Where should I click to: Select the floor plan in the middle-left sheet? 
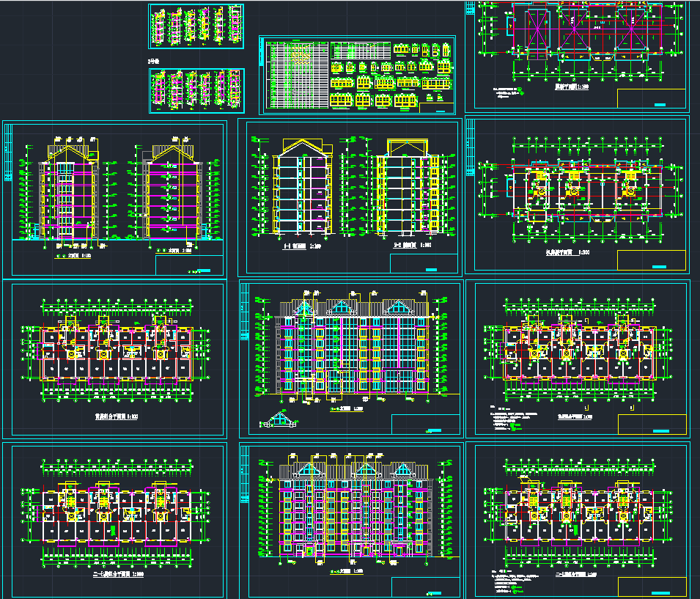coord(116,350)
